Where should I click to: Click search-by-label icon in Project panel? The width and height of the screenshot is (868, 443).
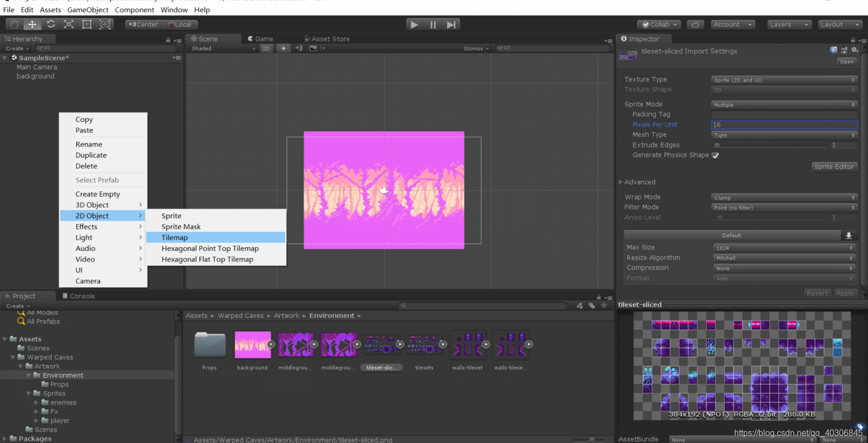592,305
